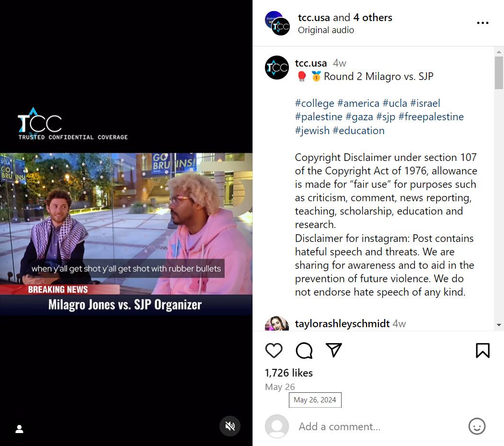Click scrollbar down arrow in comments

click(x=499, y=325)
